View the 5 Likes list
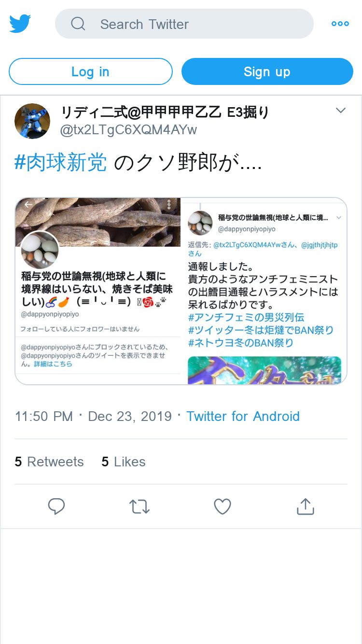 pos(124,462)
